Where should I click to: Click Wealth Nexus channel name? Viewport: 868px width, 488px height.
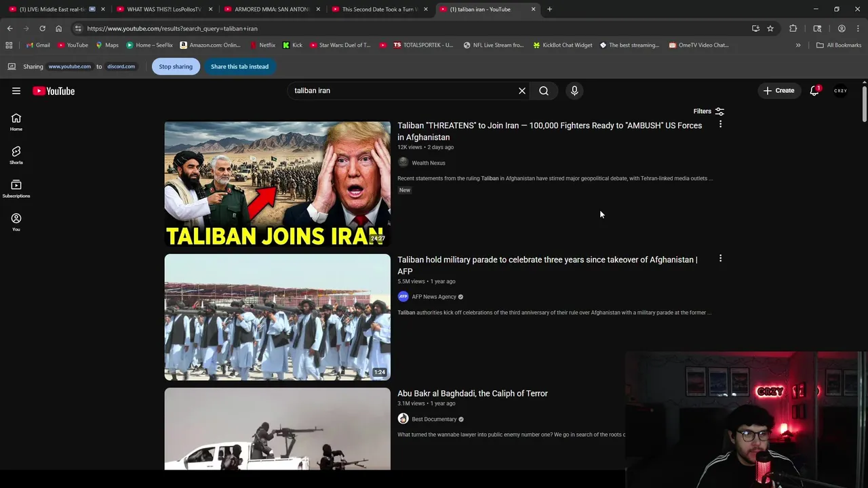429,163
